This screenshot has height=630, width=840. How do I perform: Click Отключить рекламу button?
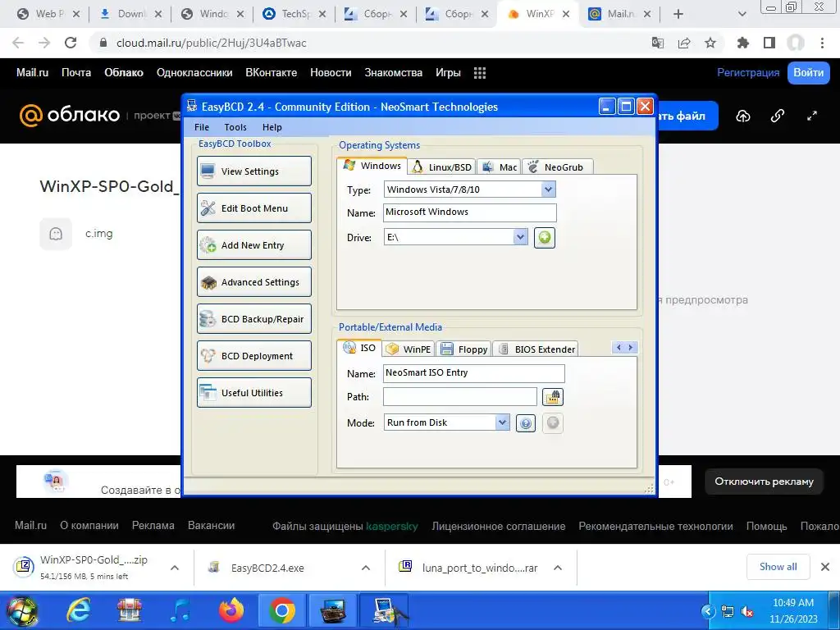[764, 481]
